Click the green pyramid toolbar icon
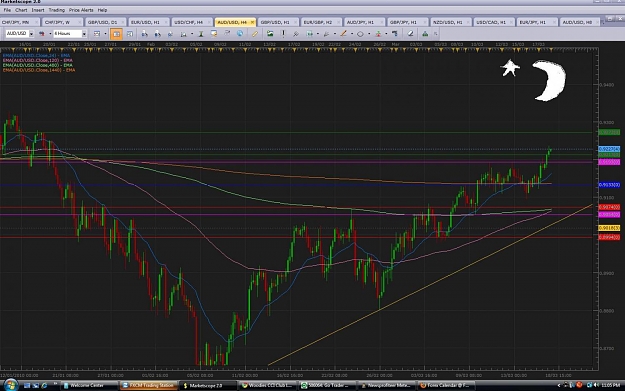Image resolution: width=625 pixels, height=391 pixels. point(425,34)
